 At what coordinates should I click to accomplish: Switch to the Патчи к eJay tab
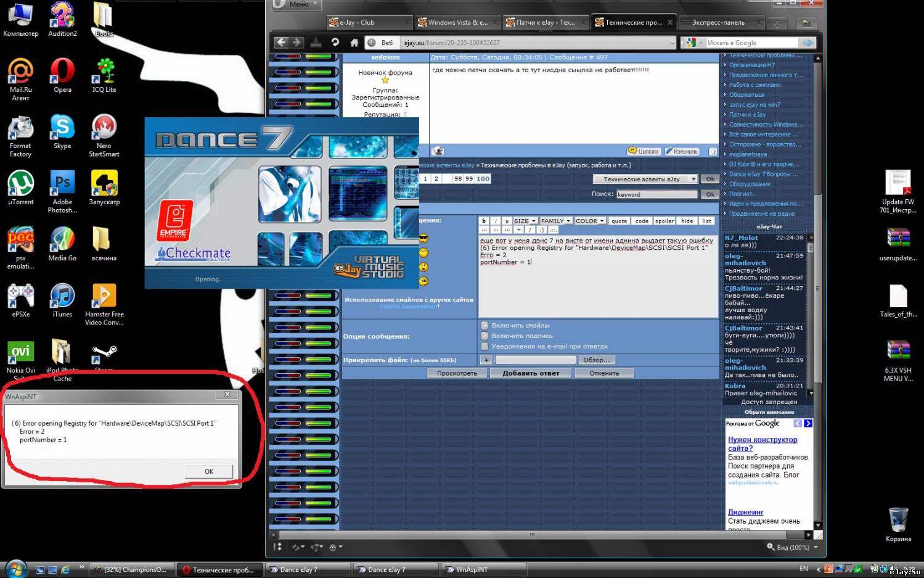[x=545, y=23]
